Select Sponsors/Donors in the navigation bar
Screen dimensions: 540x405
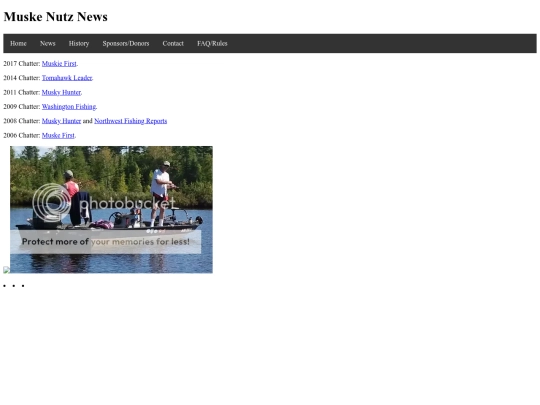[x=126, y=43]
